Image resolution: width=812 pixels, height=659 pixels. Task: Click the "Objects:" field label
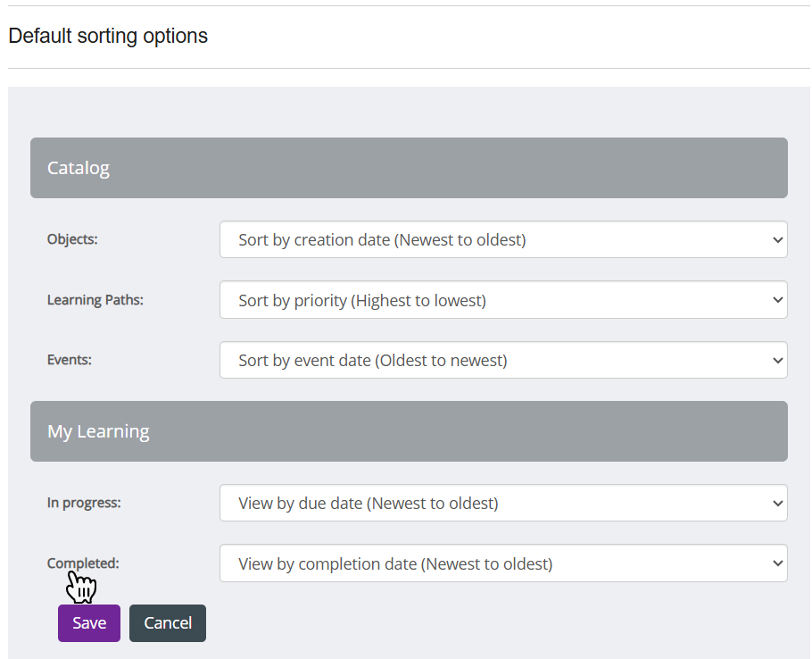(x=72, y=239)
